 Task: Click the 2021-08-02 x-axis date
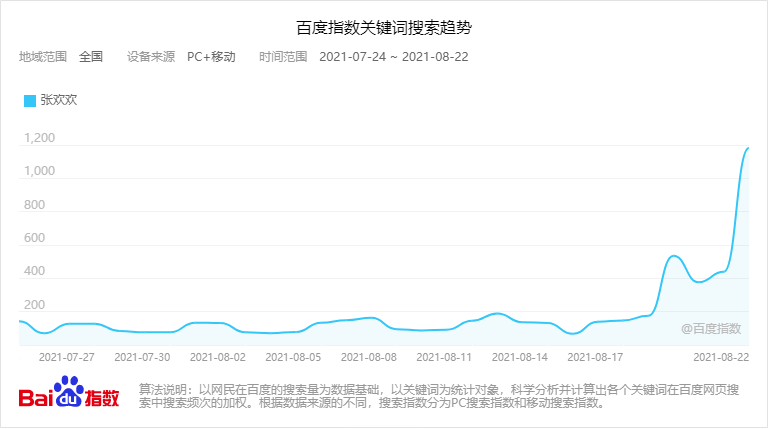pyautogui.click(x=217, y=358)
